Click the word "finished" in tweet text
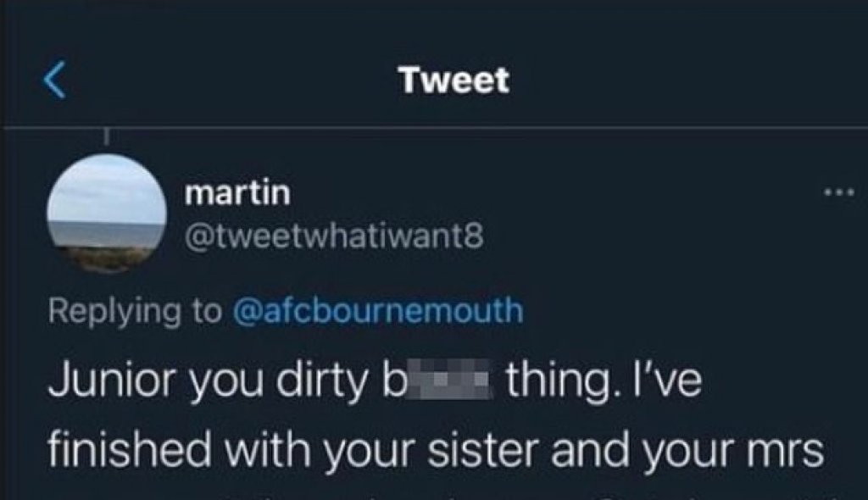Image resolution: width=868 pixels, height=500 pixels. pyautogui.click(x=130, y=448)
